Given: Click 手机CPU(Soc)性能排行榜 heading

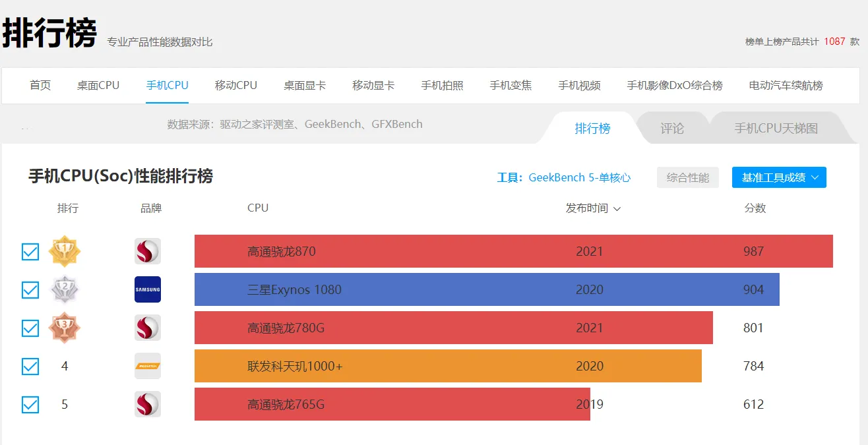Looking at the screenshot, I should pos(121,177).
